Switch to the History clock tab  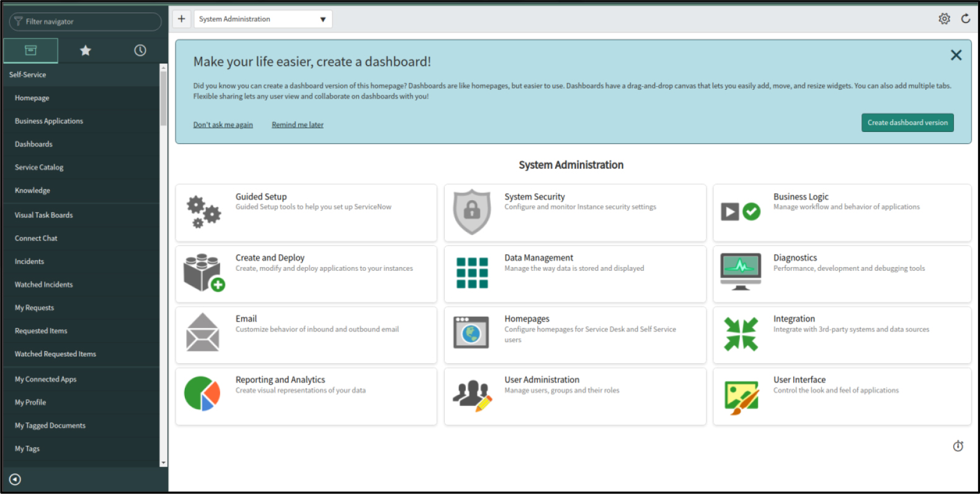tap(140, 50)
